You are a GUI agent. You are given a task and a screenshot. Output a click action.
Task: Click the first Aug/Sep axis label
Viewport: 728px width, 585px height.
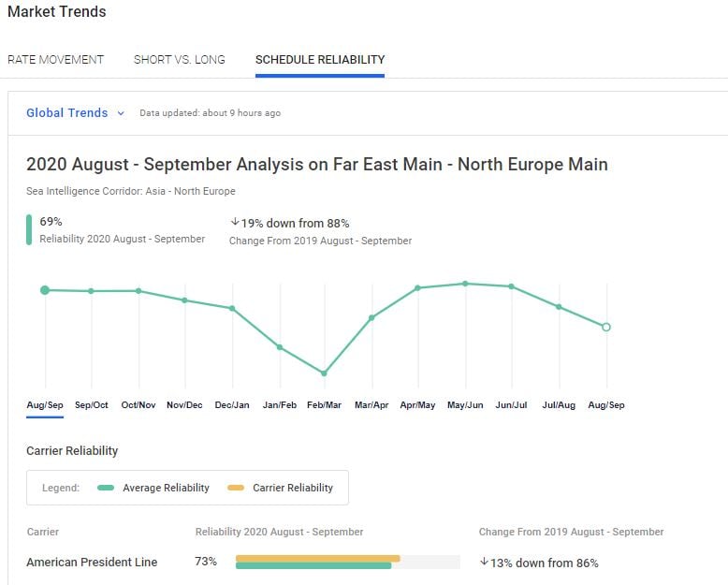[45, 405]
